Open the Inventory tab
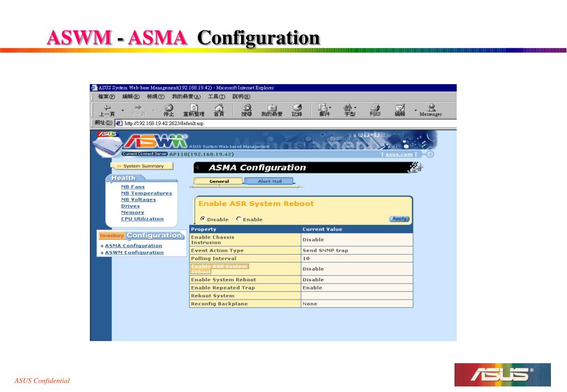Viewport: 567px width, 392px height. tap(111, 235)
